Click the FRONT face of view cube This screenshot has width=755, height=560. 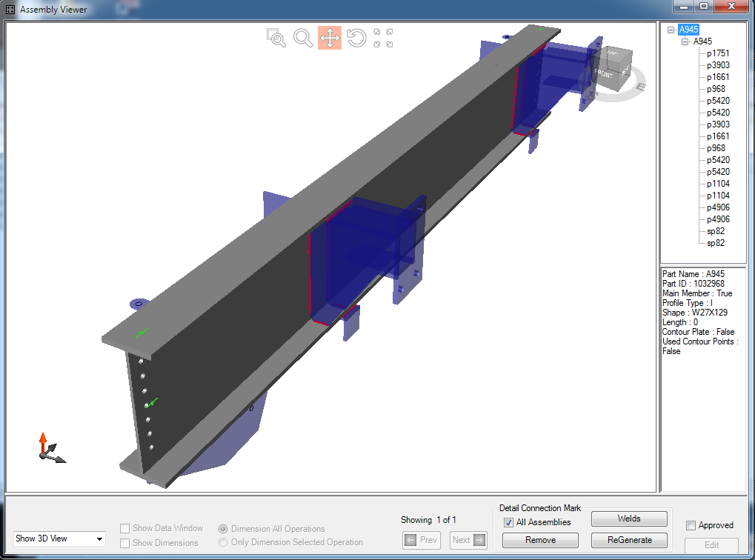click(x=604, y=73)
